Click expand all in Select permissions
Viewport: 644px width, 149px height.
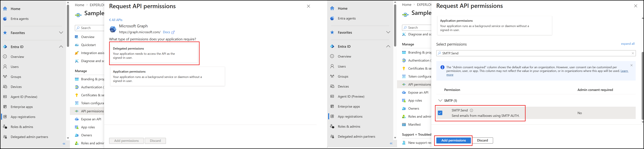(x=628, y=44)
